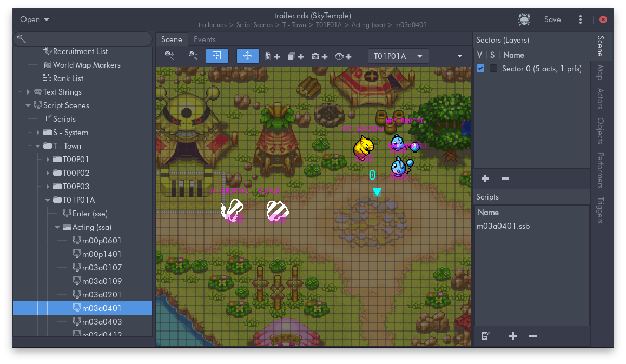Collapse the Script Scenes tree node

28,105
